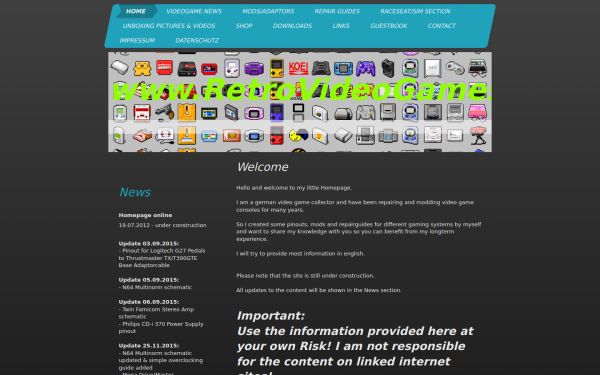The height and width of the screenshot is (375, 600).
Task: Click "Hello and welcome to my little Homepage."
Action: tap(294, 188)
